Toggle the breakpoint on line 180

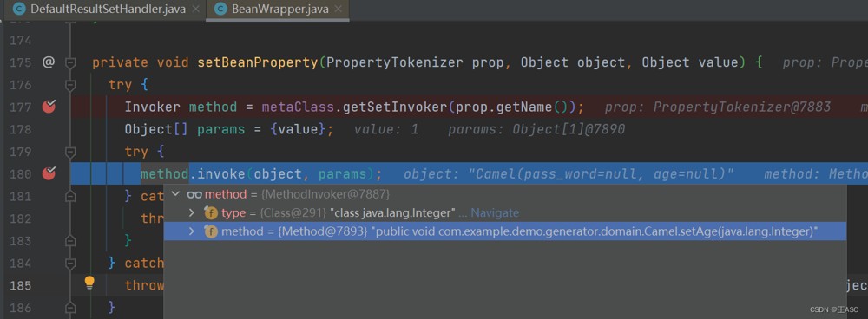(x=49, y=173)
